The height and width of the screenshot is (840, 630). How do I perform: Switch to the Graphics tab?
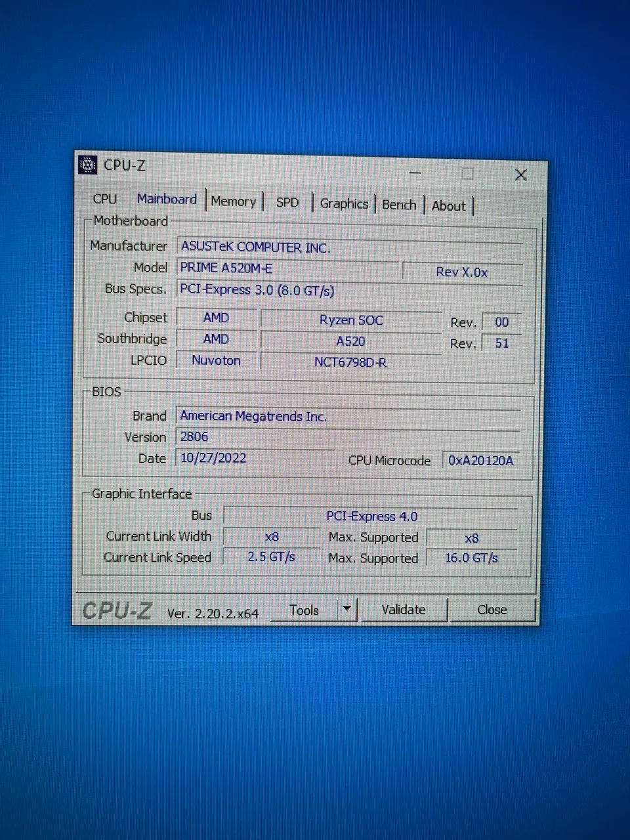click(x=344, y=204)
